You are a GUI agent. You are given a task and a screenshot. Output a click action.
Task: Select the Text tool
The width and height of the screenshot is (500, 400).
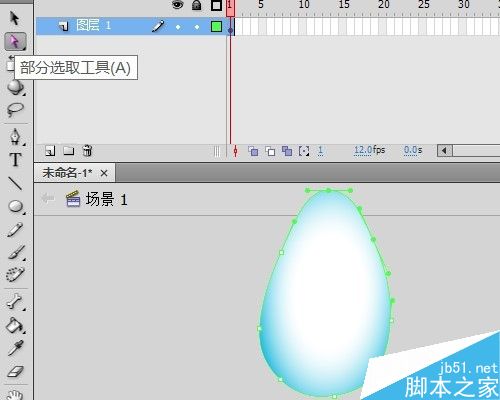click(15, 160)
